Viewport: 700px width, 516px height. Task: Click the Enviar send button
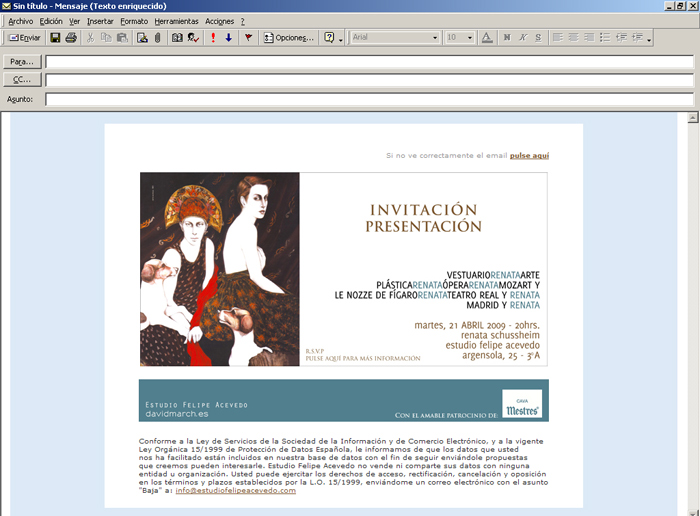pos(25,38)
